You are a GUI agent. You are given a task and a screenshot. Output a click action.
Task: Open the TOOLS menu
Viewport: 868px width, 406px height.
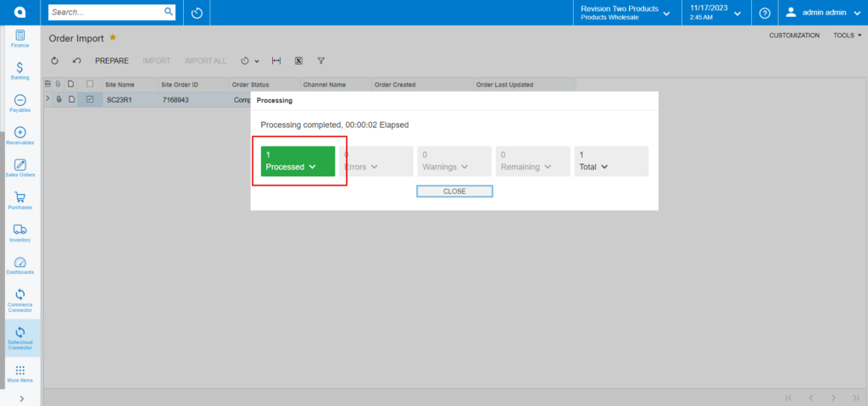pos(848,36)
